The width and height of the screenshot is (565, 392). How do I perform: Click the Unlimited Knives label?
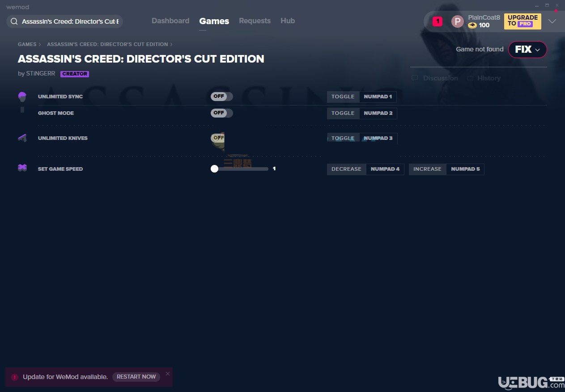click(63, 138)
